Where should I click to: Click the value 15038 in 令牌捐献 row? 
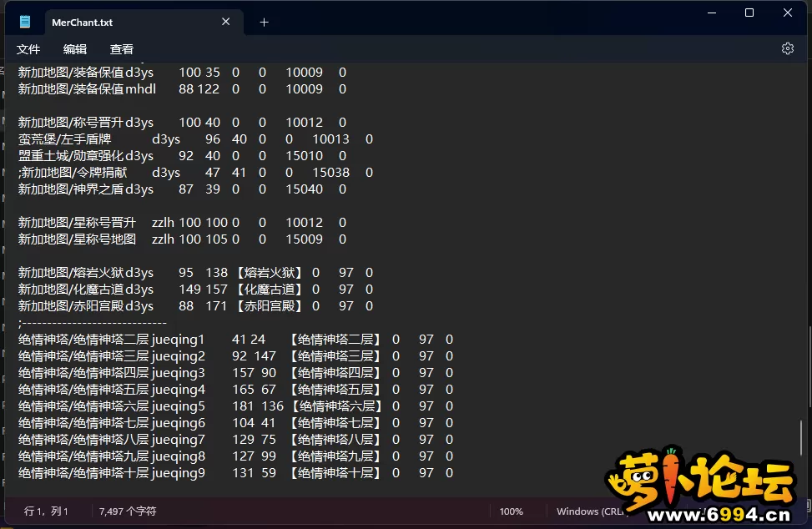click(331, 173)
